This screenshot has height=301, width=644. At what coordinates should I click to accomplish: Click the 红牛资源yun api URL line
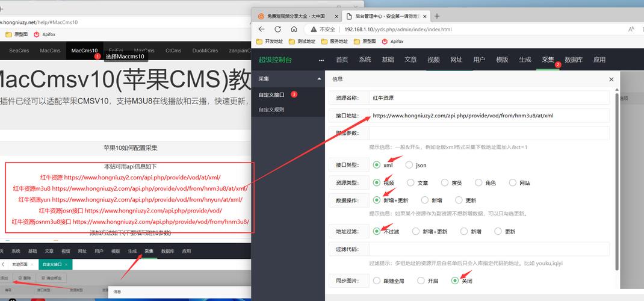pos(130,200)
